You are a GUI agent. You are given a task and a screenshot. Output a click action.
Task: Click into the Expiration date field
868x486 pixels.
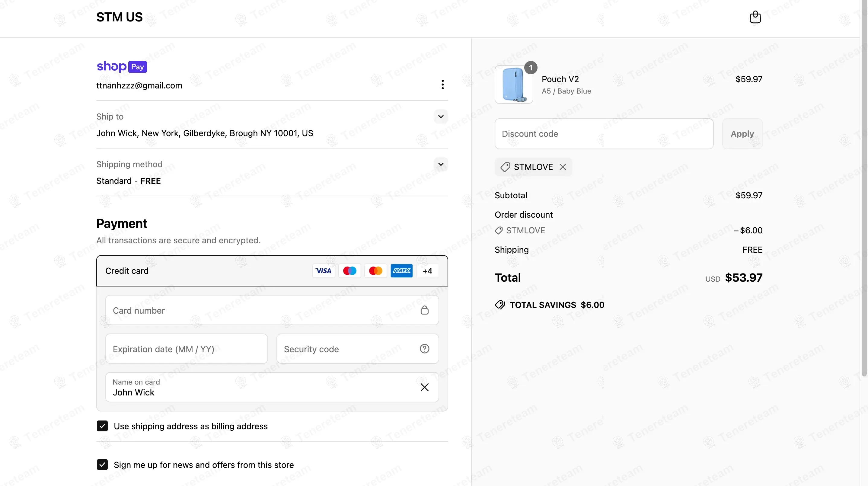point(186,348)
